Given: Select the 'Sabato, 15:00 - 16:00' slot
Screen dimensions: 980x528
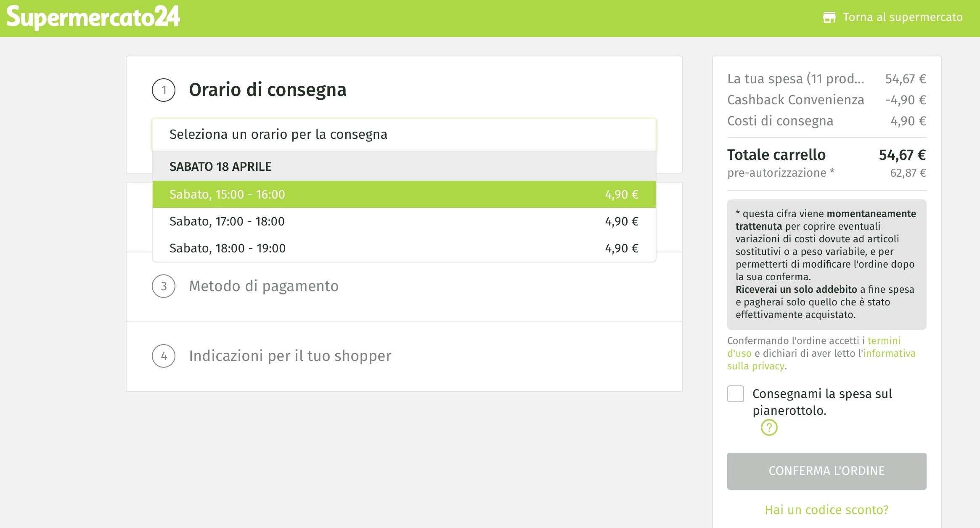Looking at the screenshot, I should pyautogui.click(x=404, y=194).
